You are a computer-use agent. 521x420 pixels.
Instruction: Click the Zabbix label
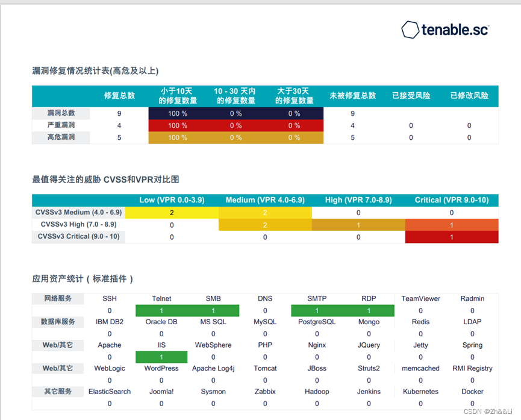(265, 392)
